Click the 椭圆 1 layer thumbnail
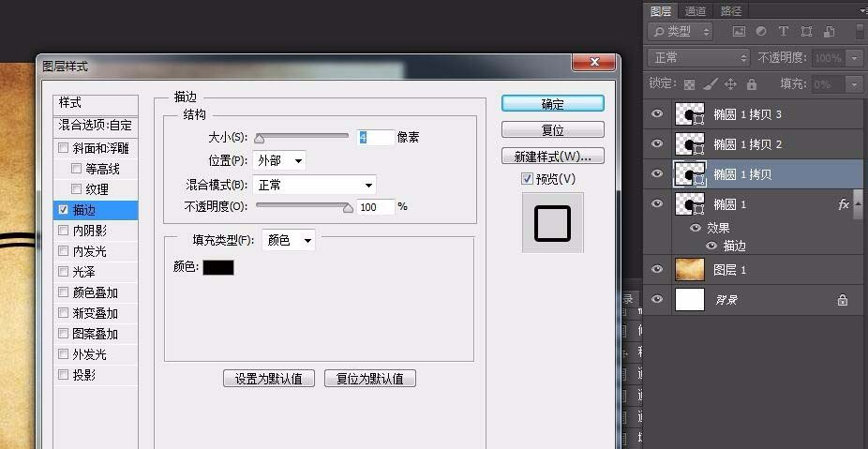Viewport: 868px width, 449px height. pos(690,204)
